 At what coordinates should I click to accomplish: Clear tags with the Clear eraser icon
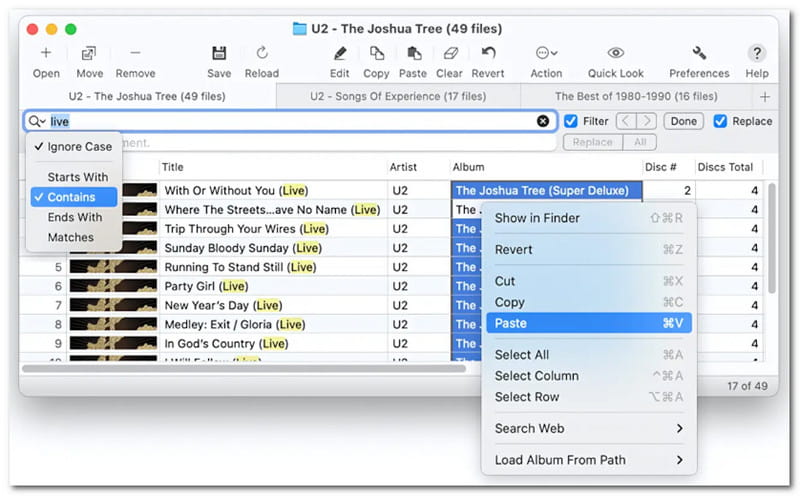pyautogui.click(x=449, y=53)
